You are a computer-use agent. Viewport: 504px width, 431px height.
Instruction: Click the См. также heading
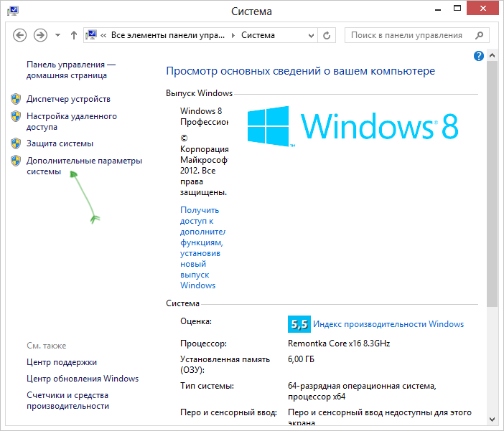46,346
